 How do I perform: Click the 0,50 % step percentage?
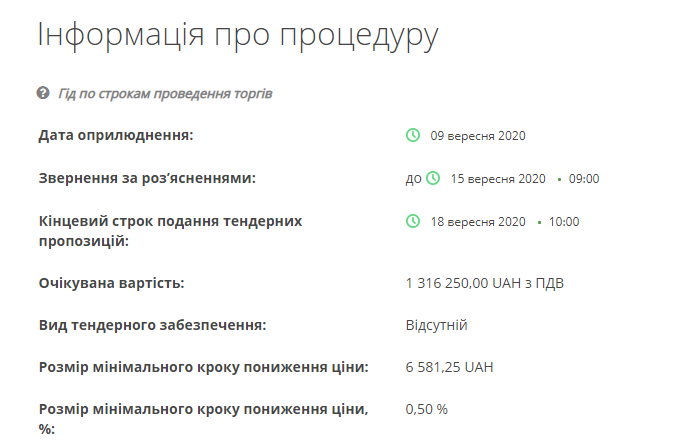[426, 409]
